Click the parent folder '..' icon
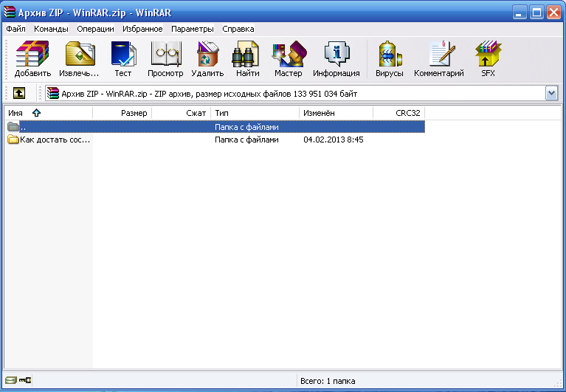Screen dimensions: 566x392 point(13,127)
